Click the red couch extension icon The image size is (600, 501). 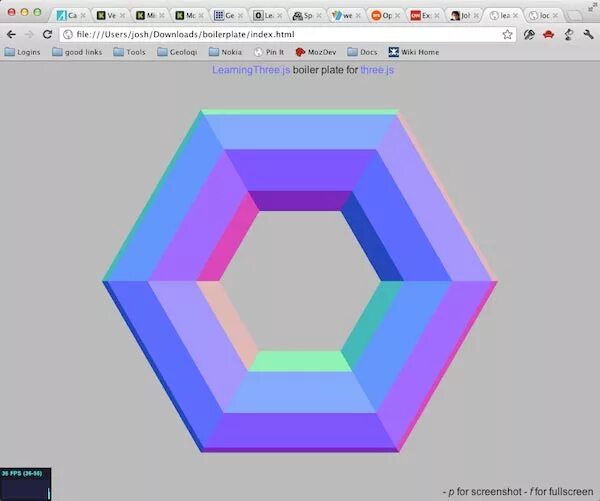point(548,35)
